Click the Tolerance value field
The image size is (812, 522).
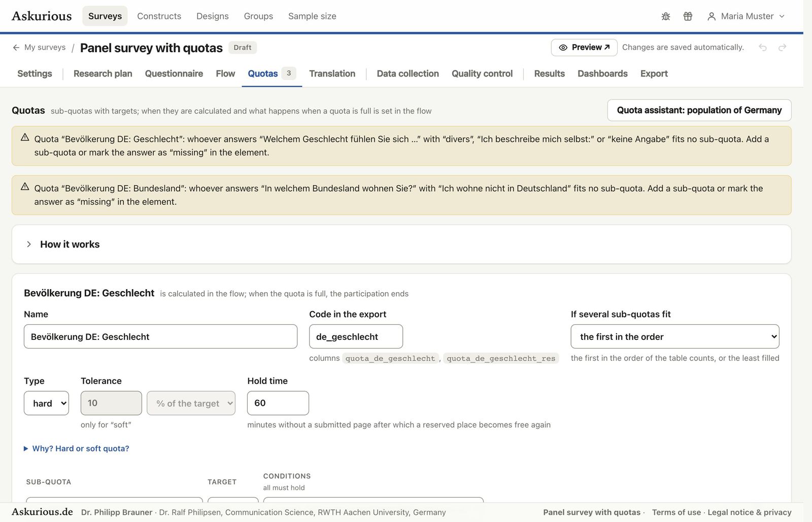point(111,403)
